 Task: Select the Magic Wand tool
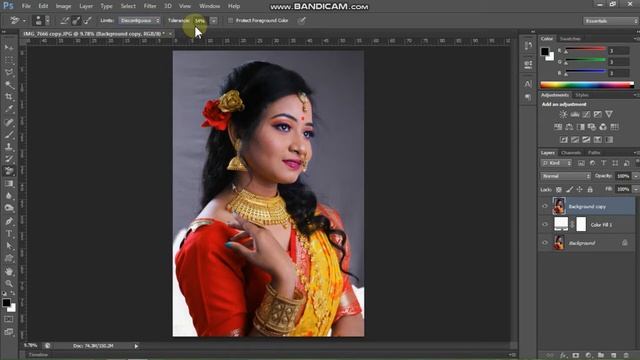pyautogui.click(x=9, y=85)
